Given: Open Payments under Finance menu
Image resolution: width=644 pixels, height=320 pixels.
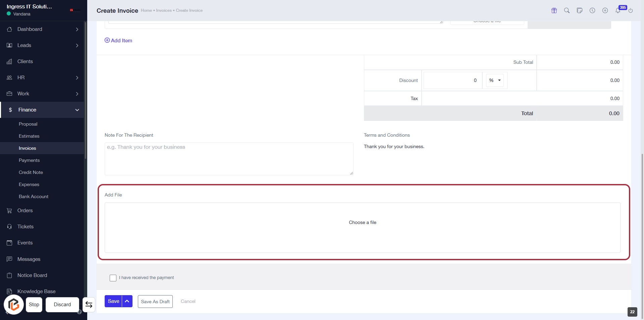Looking at the screenshot, I should pos(29,160).
